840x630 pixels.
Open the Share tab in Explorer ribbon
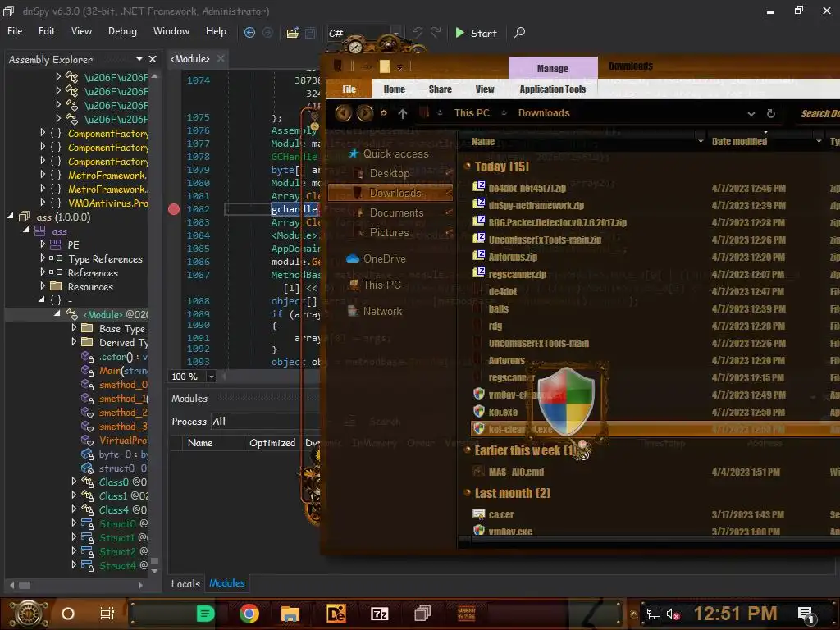(441, 89)
